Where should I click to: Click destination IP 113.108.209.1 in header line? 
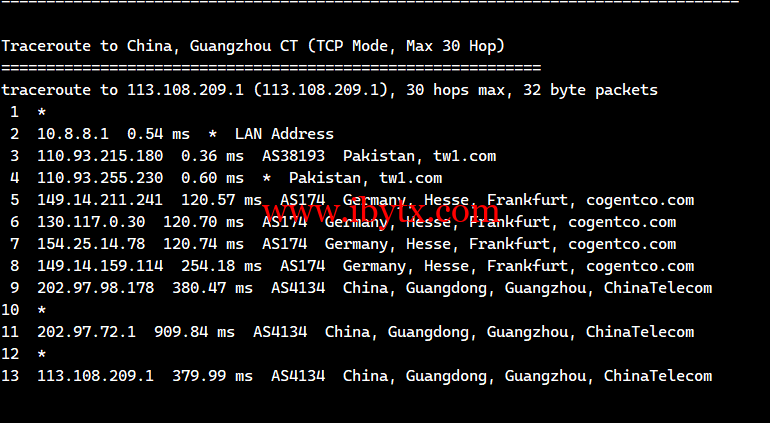coord(185,90)
